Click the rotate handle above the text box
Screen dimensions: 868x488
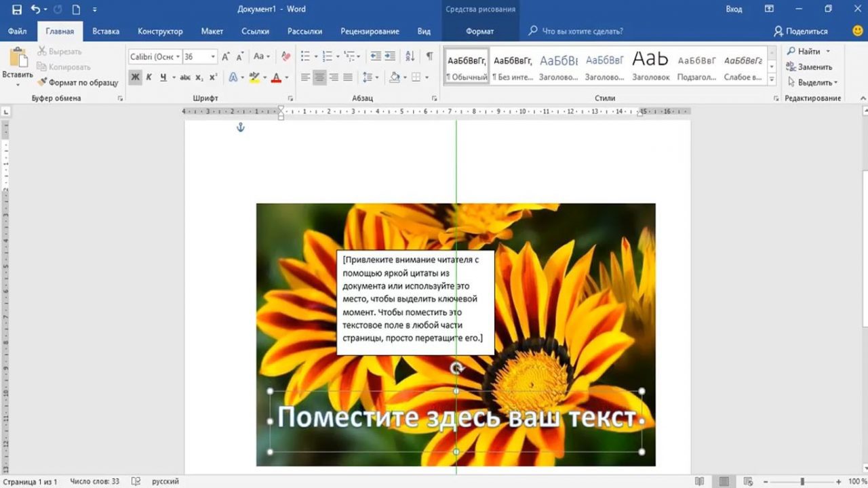click(456, 369)
